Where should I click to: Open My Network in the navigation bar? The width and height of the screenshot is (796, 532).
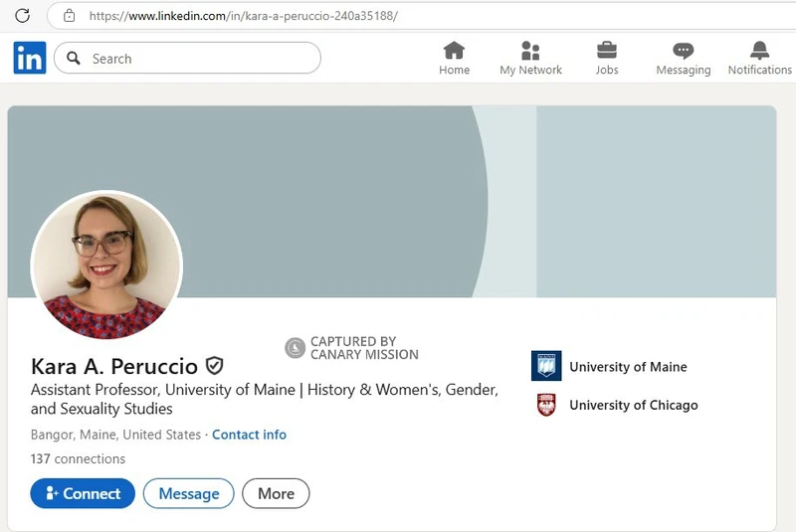coord(530,59)
